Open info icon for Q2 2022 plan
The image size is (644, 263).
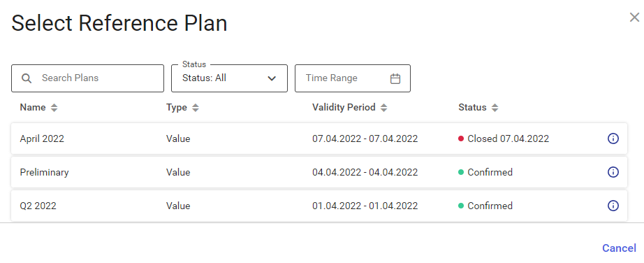(x=613, y=206)
